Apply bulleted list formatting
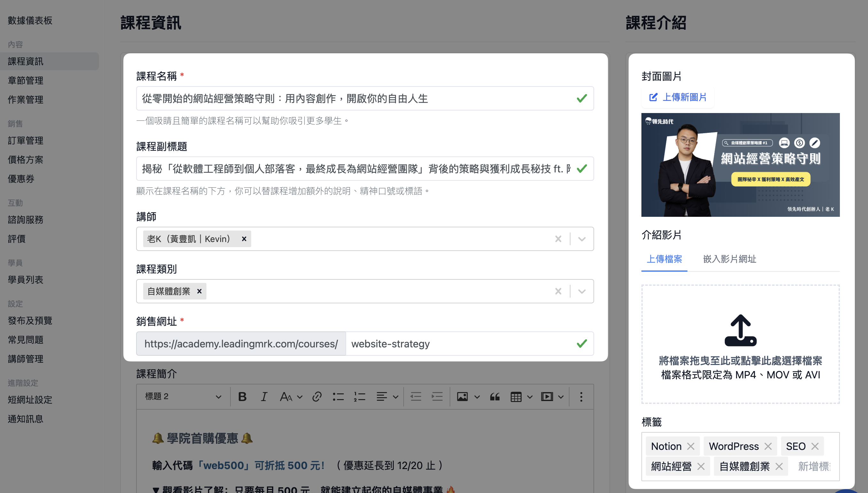This screenshot has width=868, height=493. click(338, 397)
